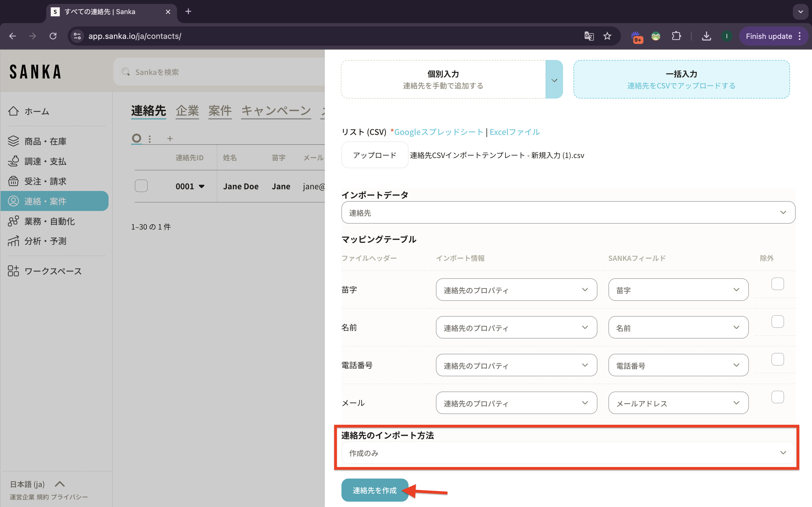Open the ワークスペース grid icon
812x507 pixels.
click(14, 271)
